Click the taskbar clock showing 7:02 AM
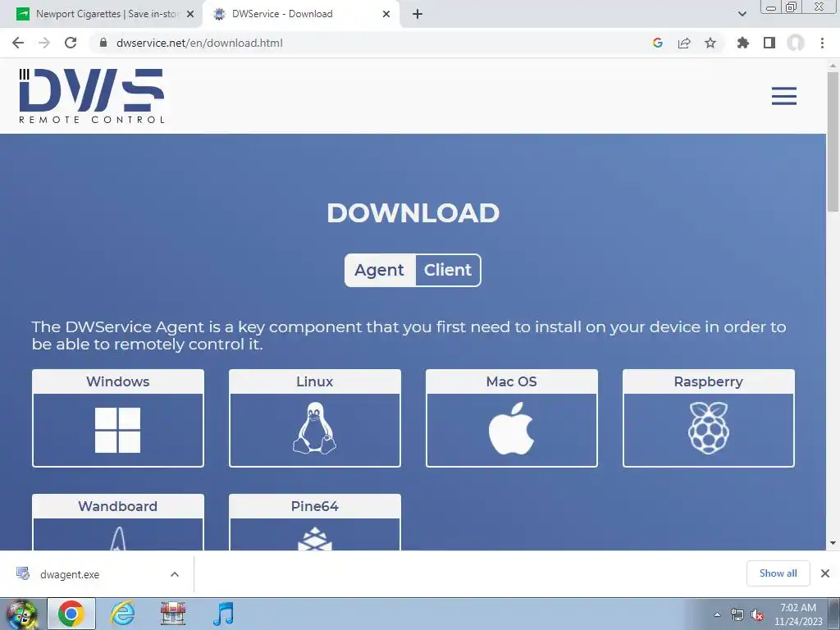 tap(798, 614)
